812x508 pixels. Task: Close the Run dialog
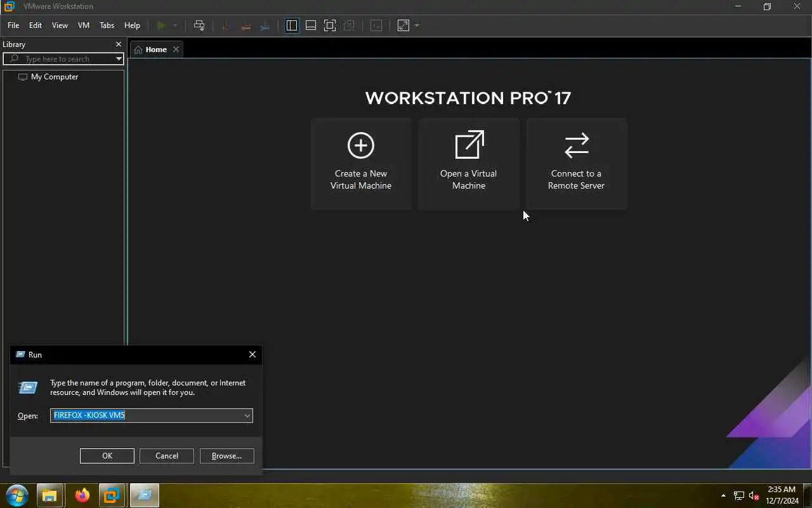[x=252, y=354]
